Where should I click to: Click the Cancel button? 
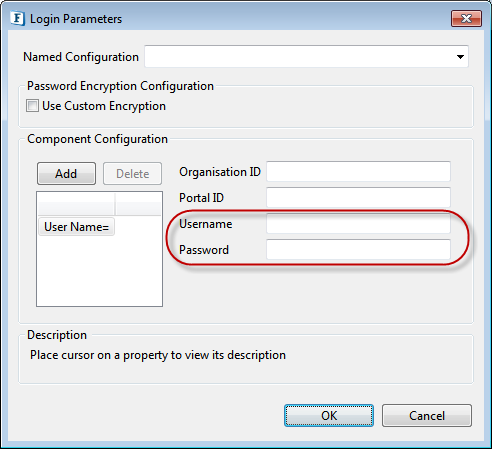coord(427,415)
